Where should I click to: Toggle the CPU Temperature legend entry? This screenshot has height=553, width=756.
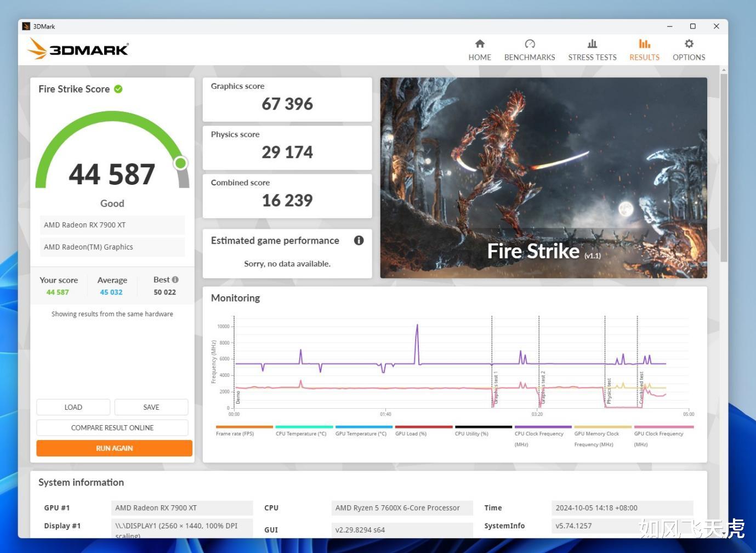tap(304, 431)
